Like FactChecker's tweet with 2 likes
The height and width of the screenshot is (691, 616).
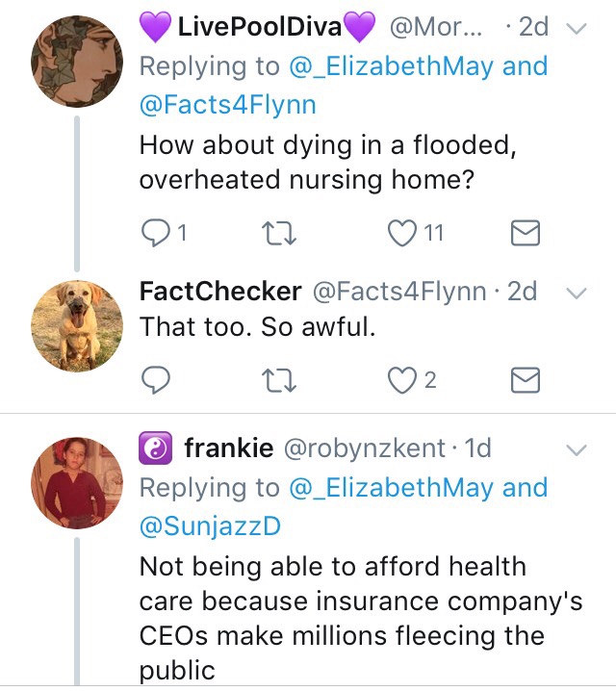401,381
